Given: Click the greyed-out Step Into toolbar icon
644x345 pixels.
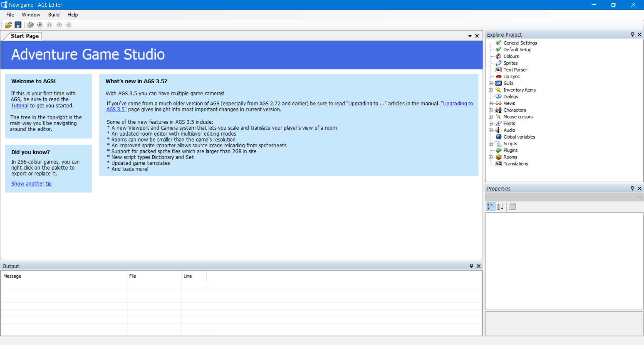Looking at the screenshot, I should click(x=59, y=25).
